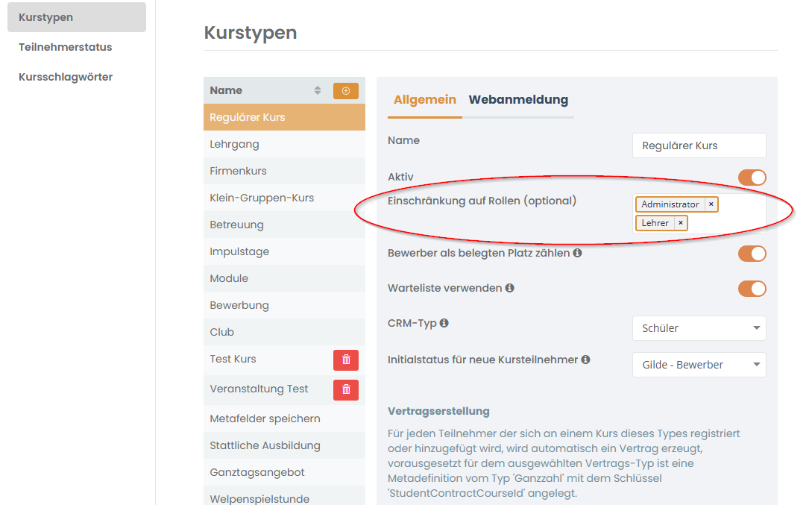
Task: Select Impulstage in the course type list
Action: (284, 251)
